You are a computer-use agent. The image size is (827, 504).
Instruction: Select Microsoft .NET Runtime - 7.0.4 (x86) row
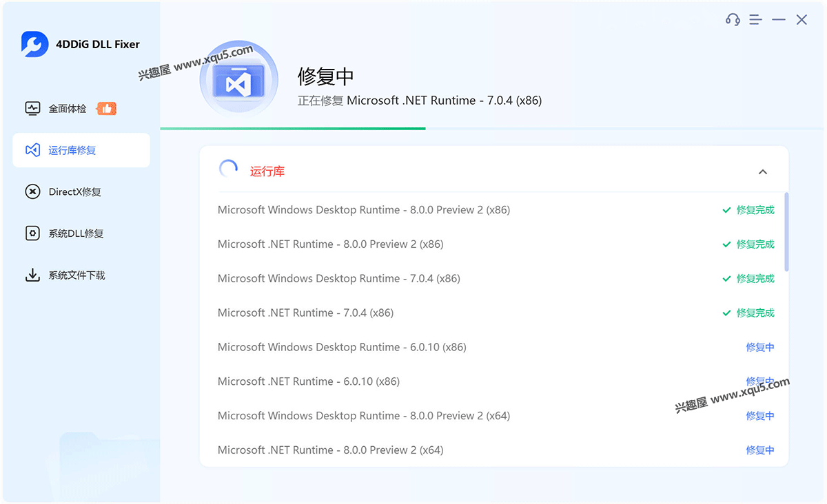(496, 313)
